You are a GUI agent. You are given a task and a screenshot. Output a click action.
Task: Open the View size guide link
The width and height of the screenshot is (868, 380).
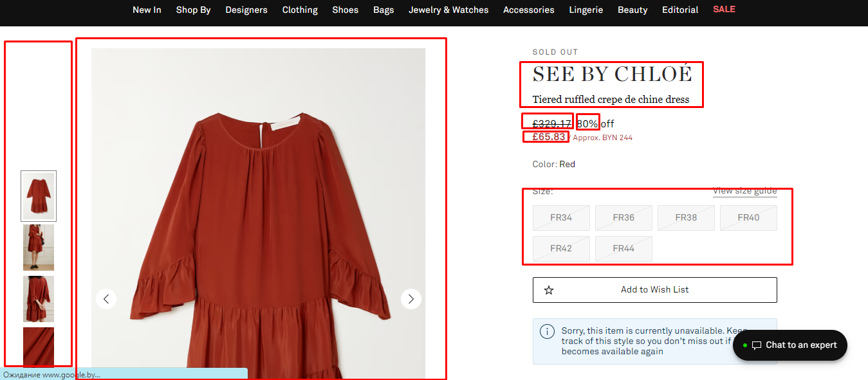click(x=744, y=191)
